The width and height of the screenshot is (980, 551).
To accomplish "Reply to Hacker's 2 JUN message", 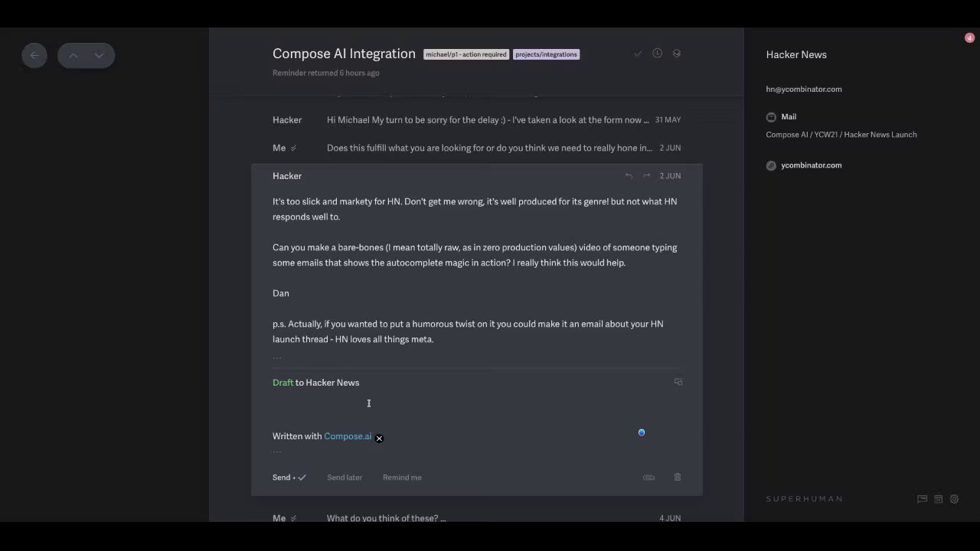I will (629, 176).
